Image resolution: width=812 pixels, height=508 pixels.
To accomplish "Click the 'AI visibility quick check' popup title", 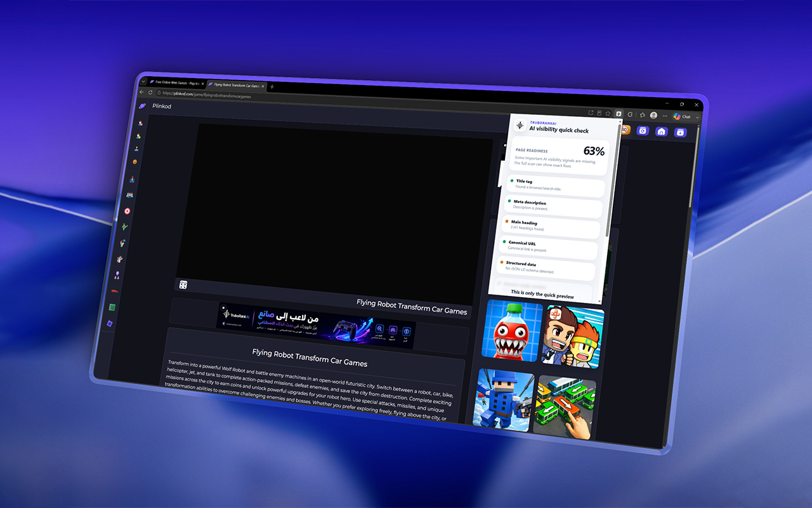I will pyautogui.click(x=559, y=130).
